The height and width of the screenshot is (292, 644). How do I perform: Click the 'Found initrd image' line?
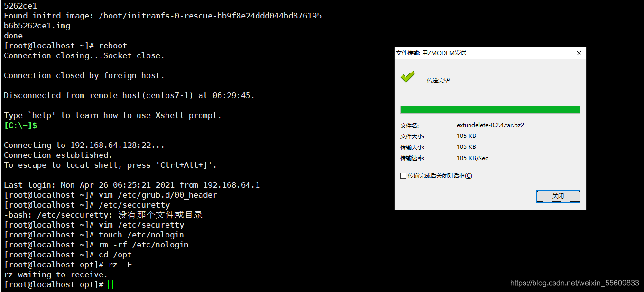[163, 16]
